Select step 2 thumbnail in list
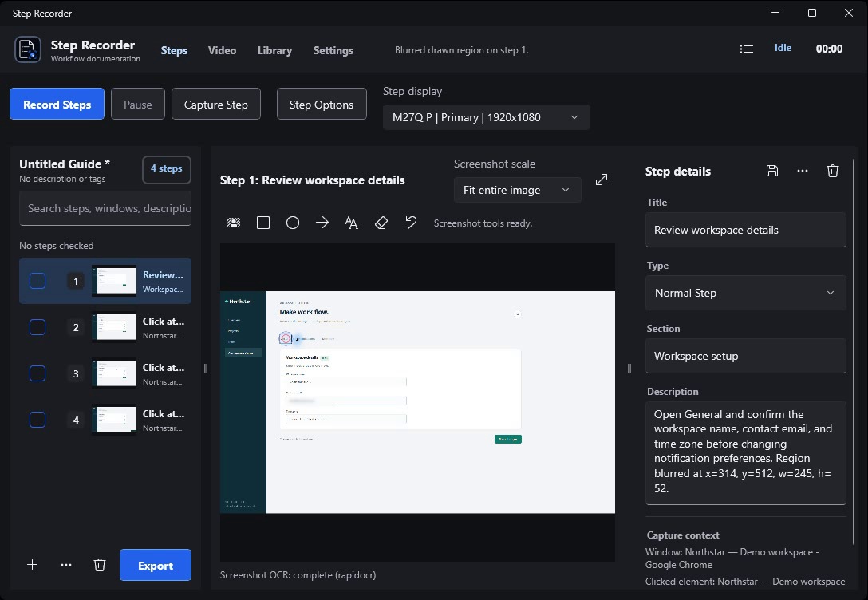This screenshot has height=600, width=868. [114, 327]
